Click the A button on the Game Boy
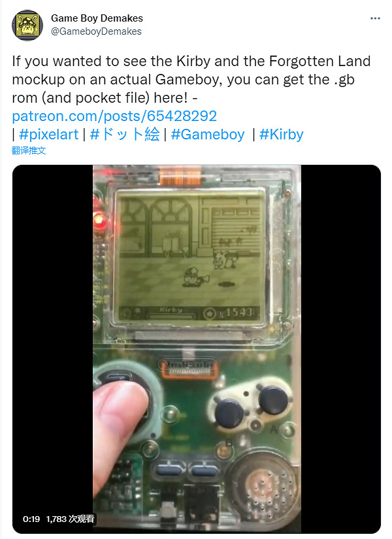Image resolution: width=392 pixels, height=539 pixels. (x=273, y=400)
